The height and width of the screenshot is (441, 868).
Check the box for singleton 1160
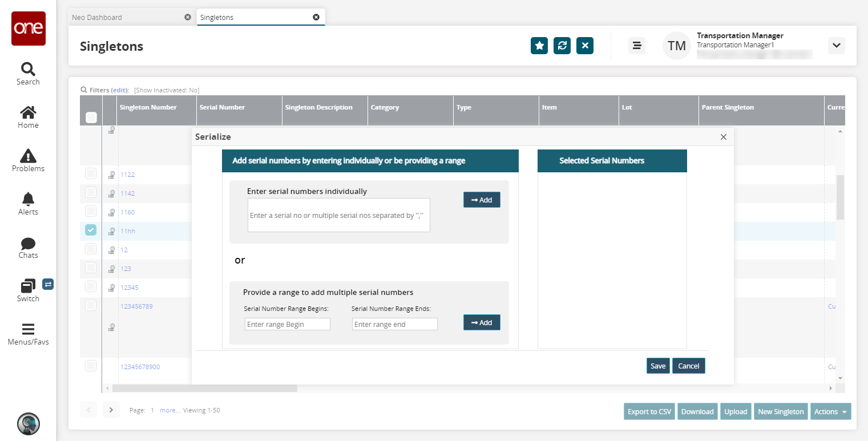point(91,211)
